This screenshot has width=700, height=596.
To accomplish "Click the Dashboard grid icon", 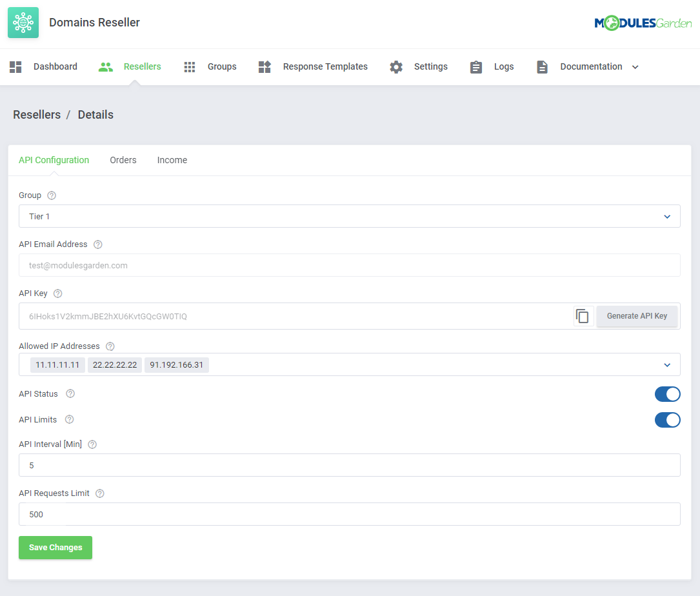I will click(x=15, y=67).
